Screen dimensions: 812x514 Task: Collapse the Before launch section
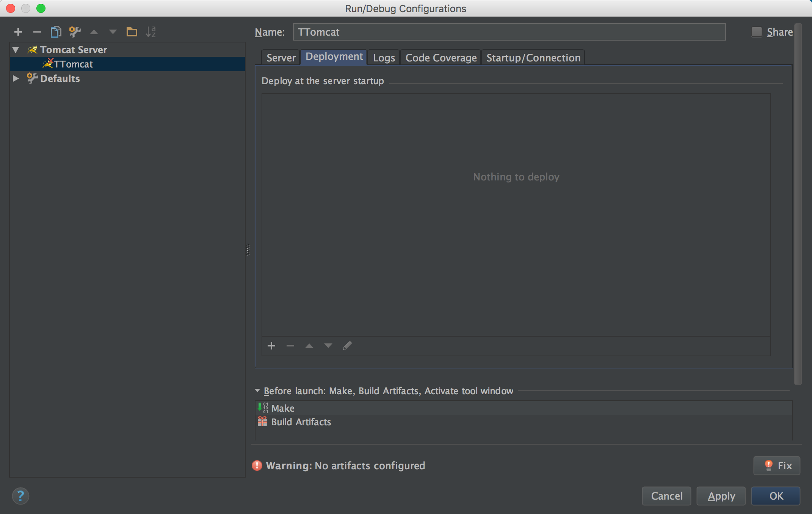pyautogui.click(x=258, y=391)
